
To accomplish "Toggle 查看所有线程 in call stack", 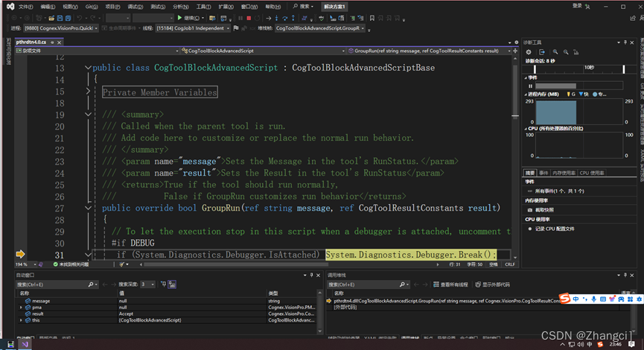I will click(x=450, y=284).
